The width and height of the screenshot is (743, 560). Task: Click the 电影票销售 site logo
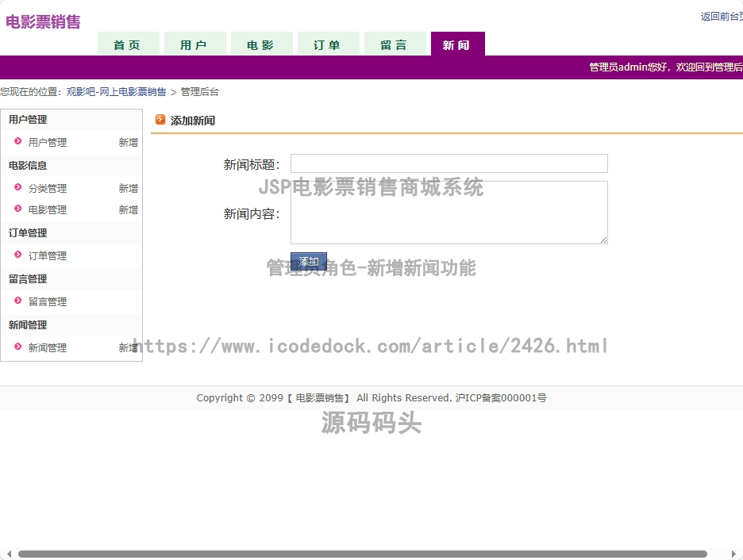point(43,21)
